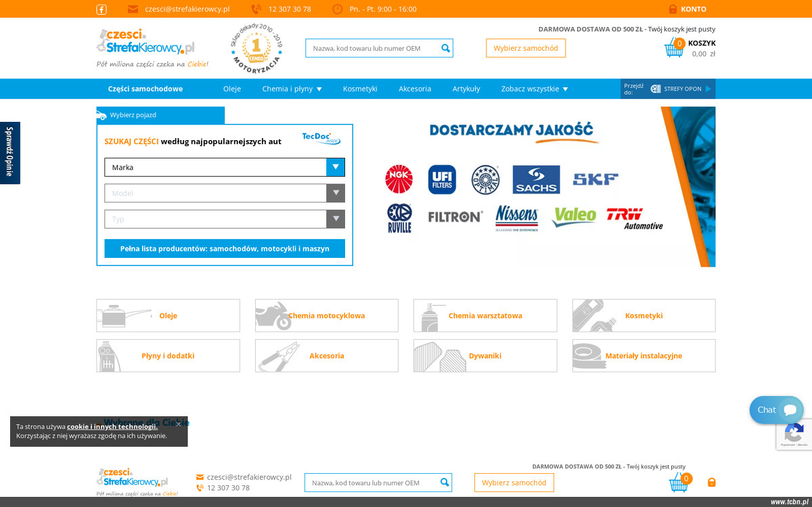This screenshot has height=507, width=812.
Task: Click the reCAPTCHA badge
Action: [x=794, y=434]
